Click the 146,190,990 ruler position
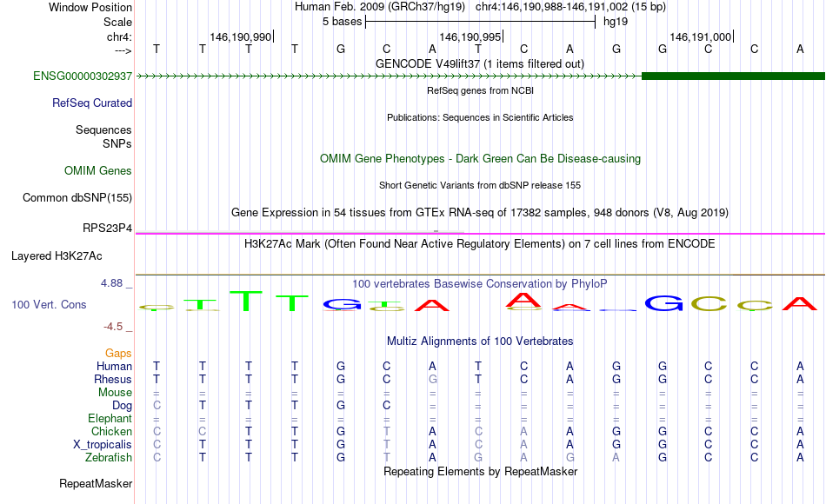826x504 pixels. (241, 36)
